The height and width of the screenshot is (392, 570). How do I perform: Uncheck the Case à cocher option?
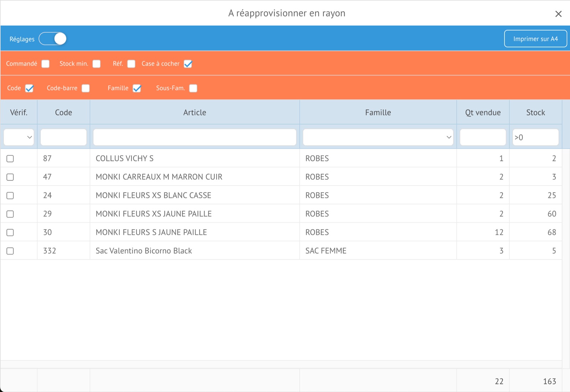click(x=188, y=64)
